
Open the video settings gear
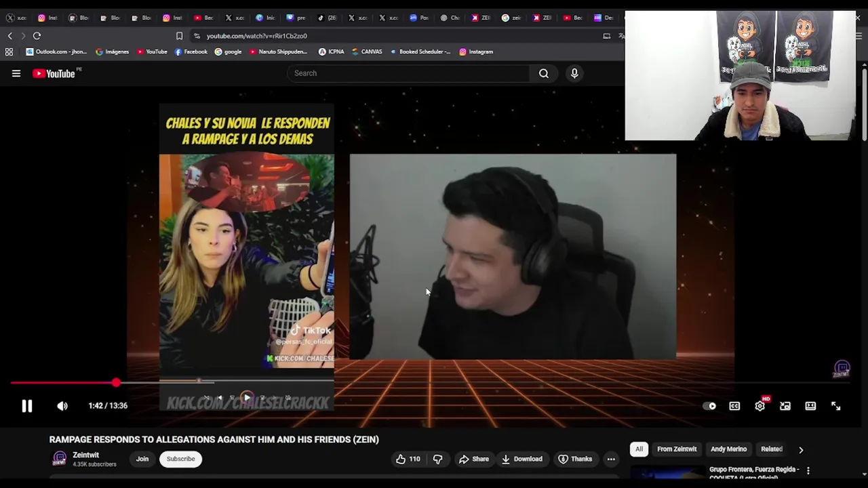pos(759,406)
